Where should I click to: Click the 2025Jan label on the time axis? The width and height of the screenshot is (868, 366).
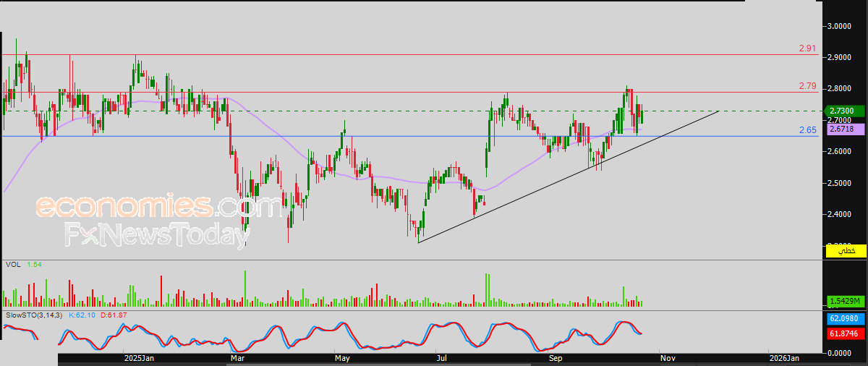tap(139, 358)
